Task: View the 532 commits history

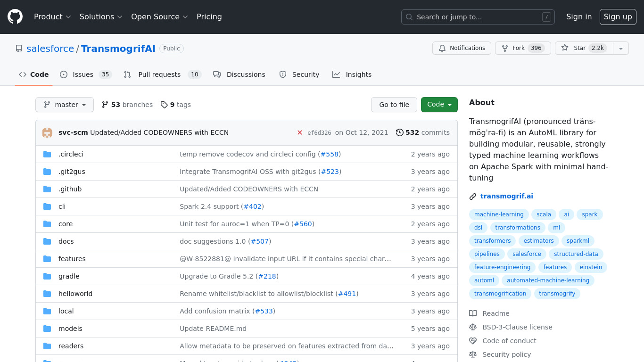Action: click(x=423, y=132)
